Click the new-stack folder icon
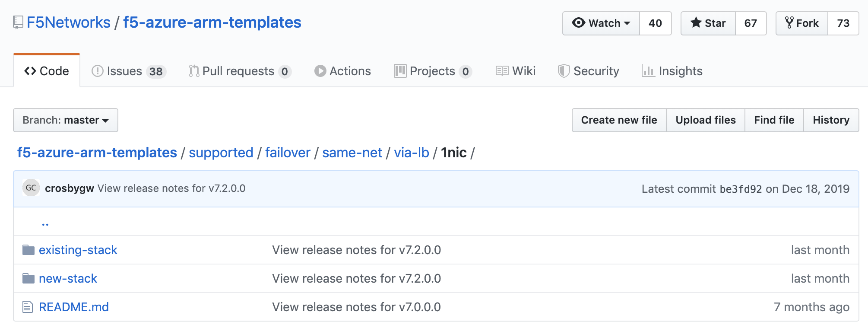 (29, 278)
